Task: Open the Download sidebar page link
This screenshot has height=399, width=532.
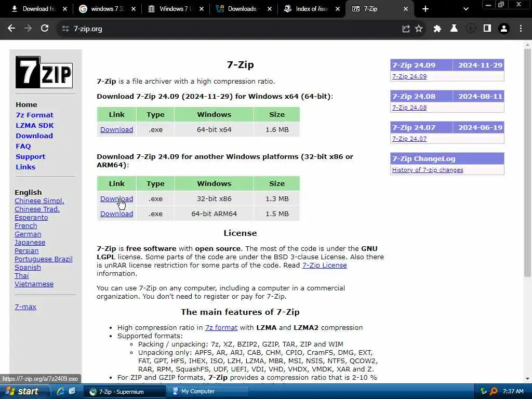Action: 34,136
